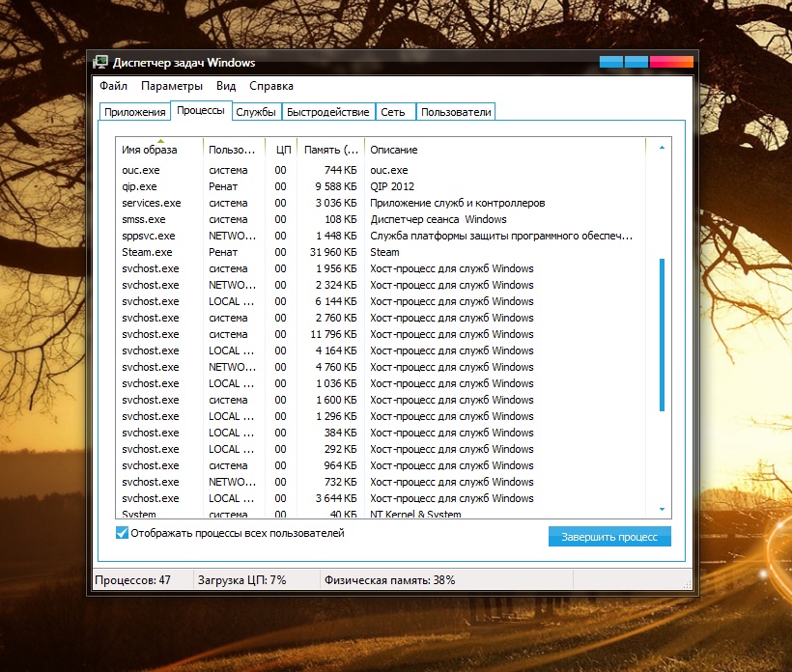Open the Файл menu
Screen dimensions: 792x672
click(x=113, y=86)
